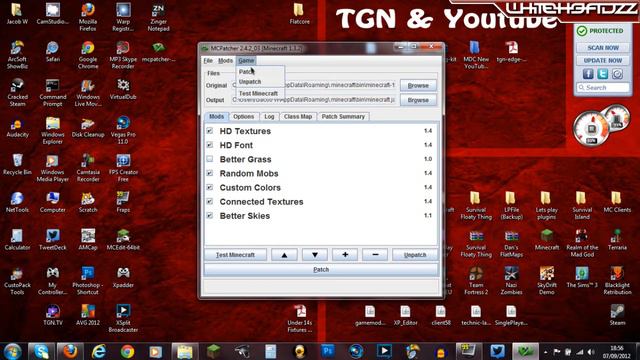Click the Search box in security widget

603,87
